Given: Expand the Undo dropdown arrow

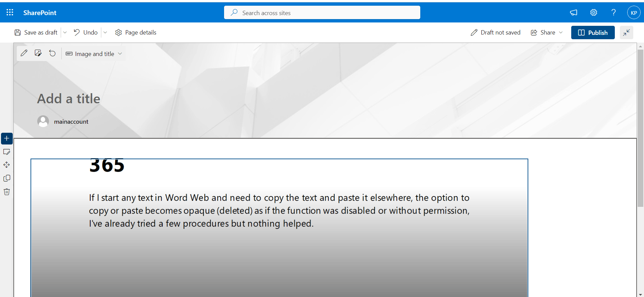Looking at the screenshot, I should (x=105, y=33).
